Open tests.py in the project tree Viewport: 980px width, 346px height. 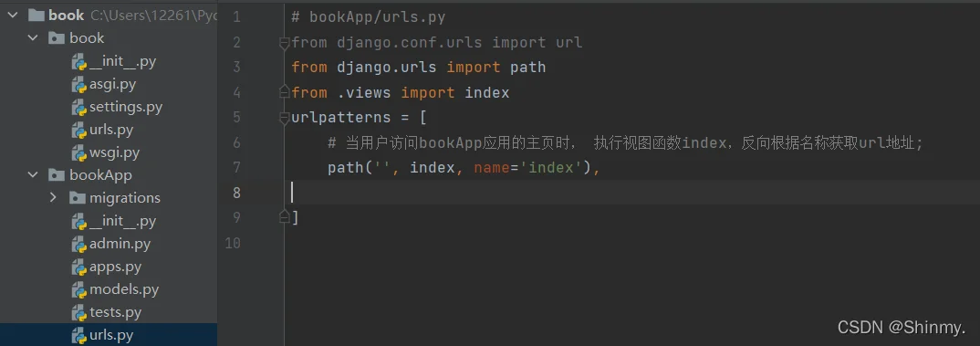coord(116,312)
